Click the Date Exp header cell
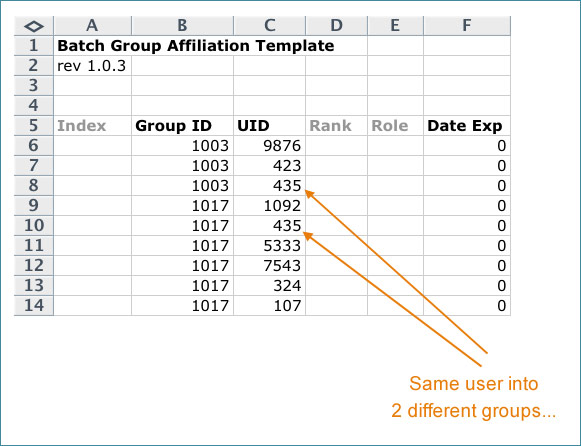 click(x=467, y=126)
